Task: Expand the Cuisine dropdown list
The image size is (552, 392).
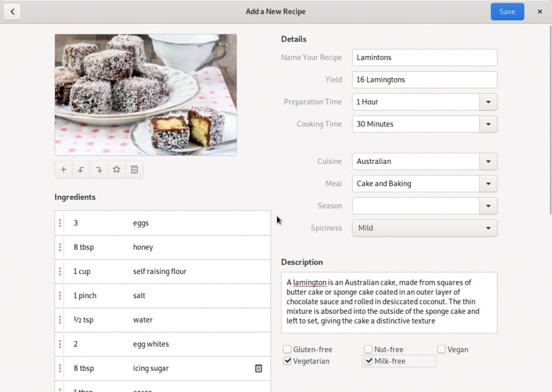Action: [488, 161]
